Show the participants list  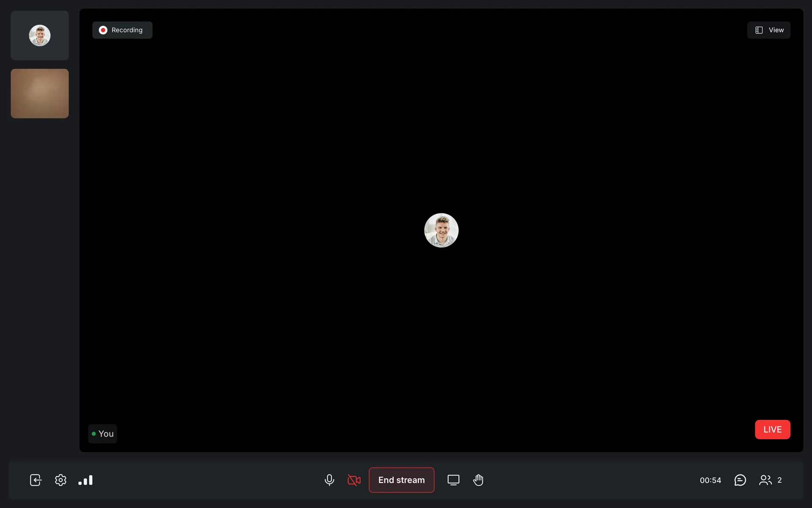point(765,480)
